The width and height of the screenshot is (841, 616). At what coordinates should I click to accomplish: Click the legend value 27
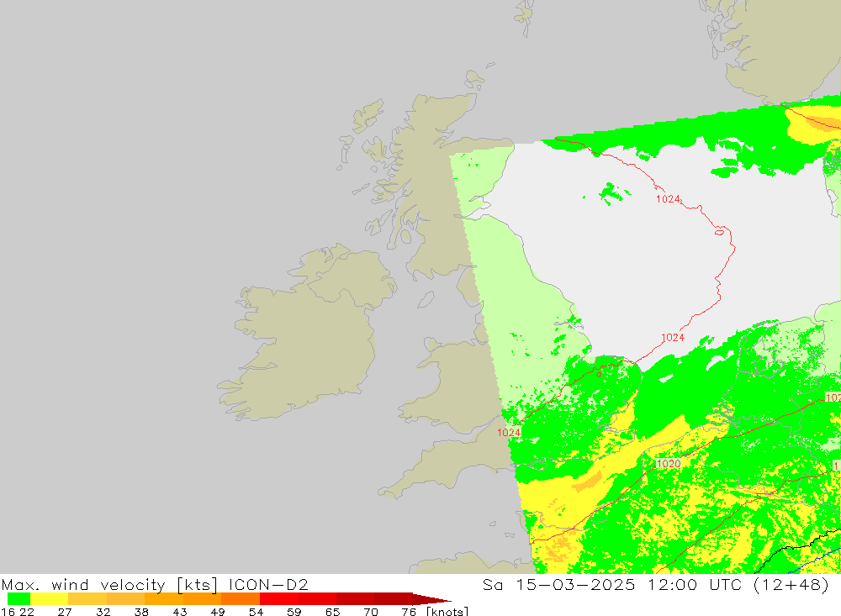pos(65,611)
